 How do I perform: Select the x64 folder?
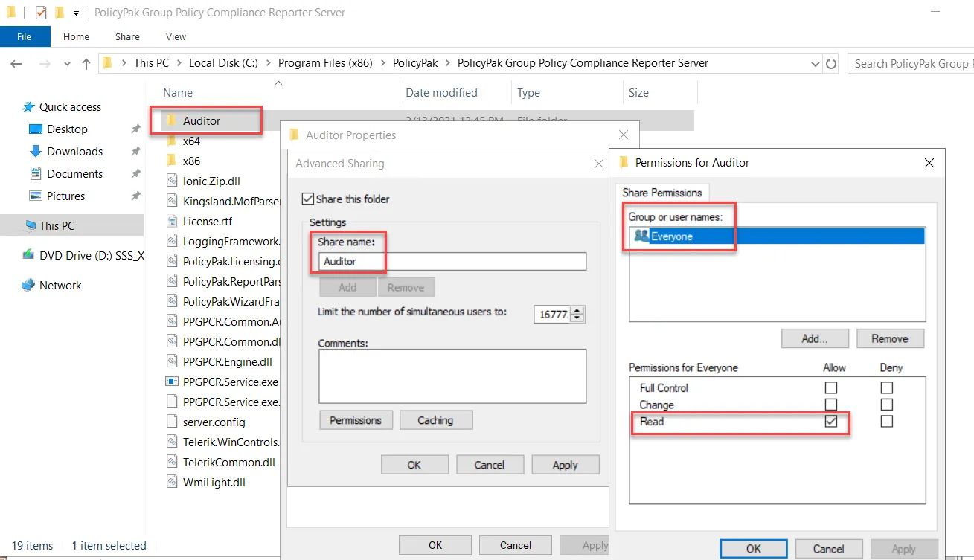[x=191, y=141]
